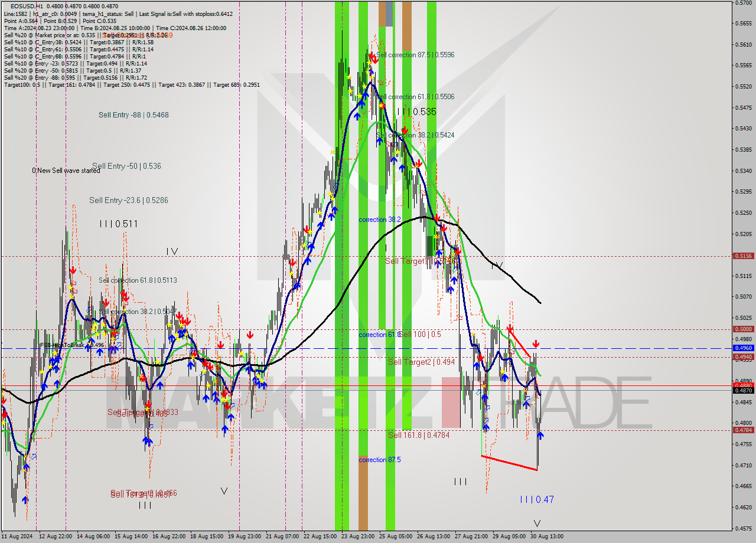Image resolution: width=756 pixels, height=543 pixels.
Task: Select 'Sell correction 87.5 | 0.5596' label
Action: click(x=415, y=55)
